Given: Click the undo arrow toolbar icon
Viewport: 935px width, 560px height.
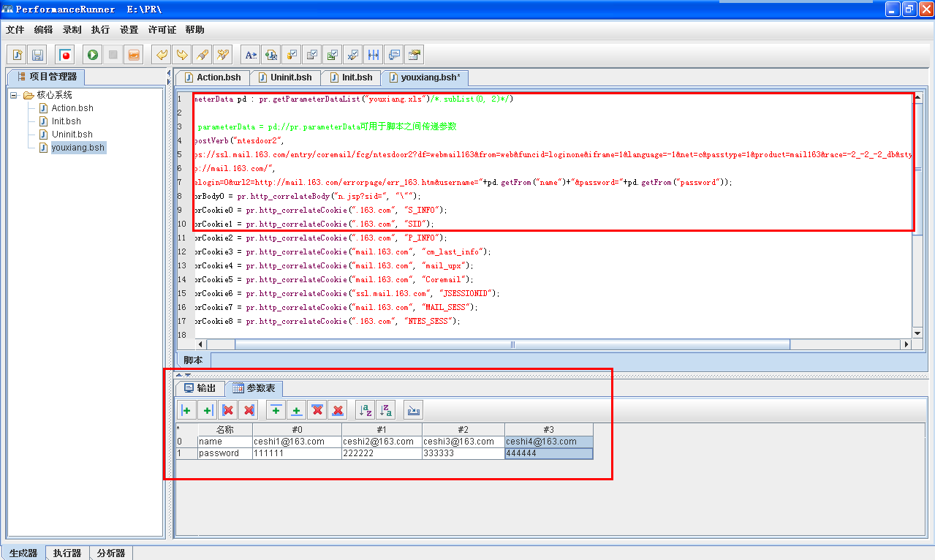Looking at the screenshot, I should tap(162, 55).
